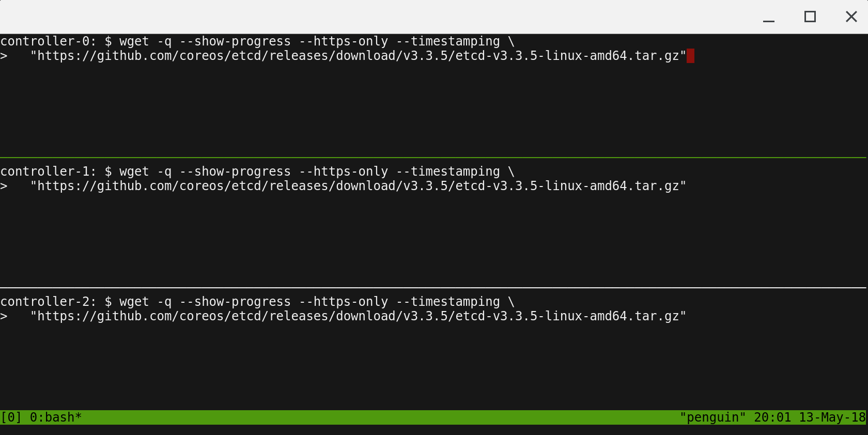Click the green border below controller-0 pane

(433, 157)
